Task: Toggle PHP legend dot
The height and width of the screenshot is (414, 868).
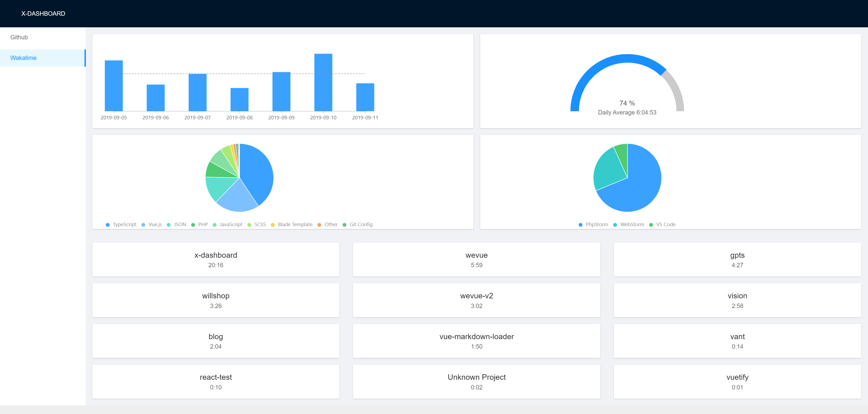Action: click(193, 225)
